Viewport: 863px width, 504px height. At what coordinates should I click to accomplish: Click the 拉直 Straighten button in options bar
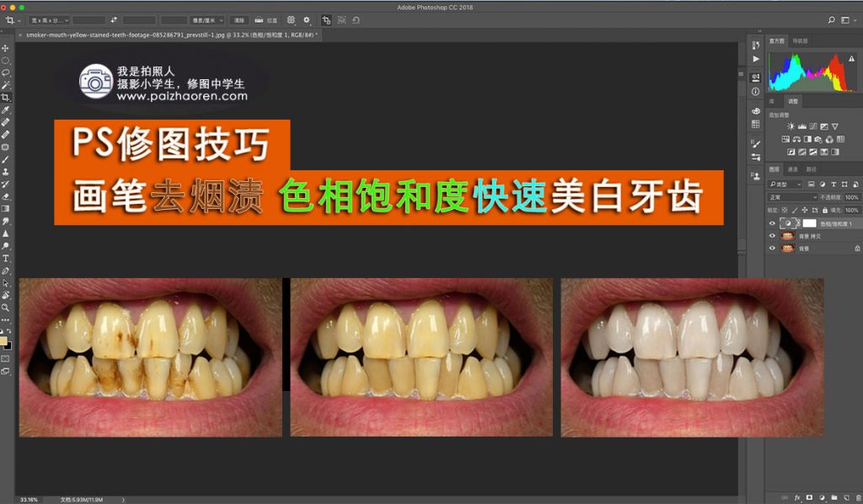264,19
